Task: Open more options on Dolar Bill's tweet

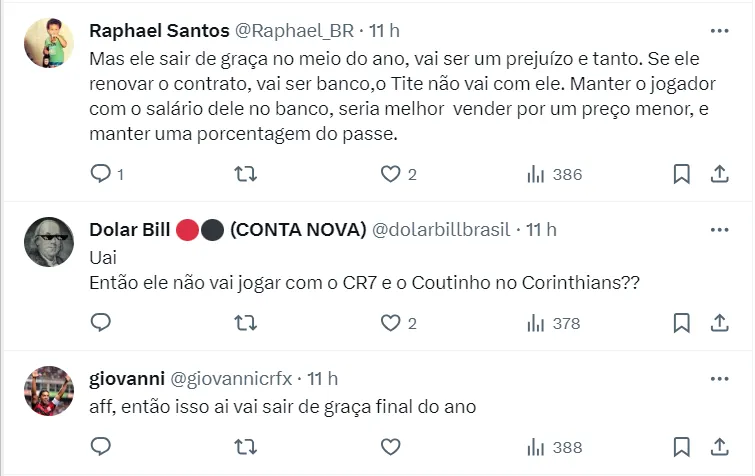Action: [x=718, y=230]
